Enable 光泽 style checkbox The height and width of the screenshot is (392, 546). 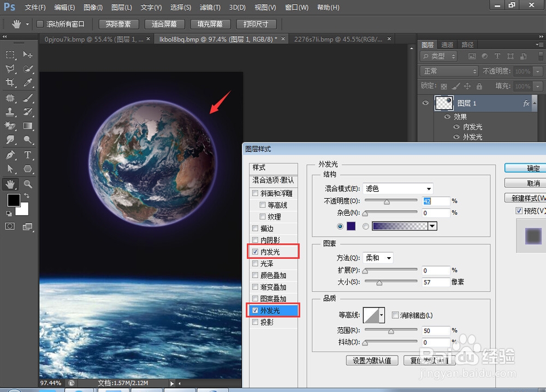(255, 264)
